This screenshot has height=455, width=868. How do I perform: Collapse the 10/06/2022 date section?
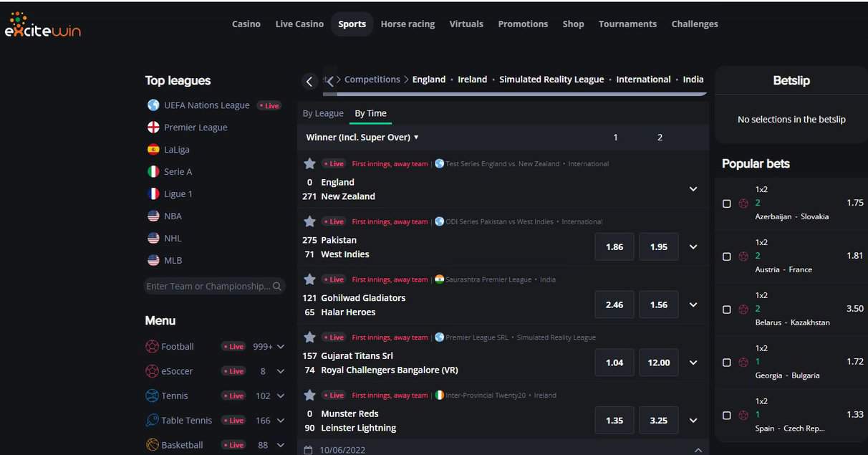click(698, 450)
